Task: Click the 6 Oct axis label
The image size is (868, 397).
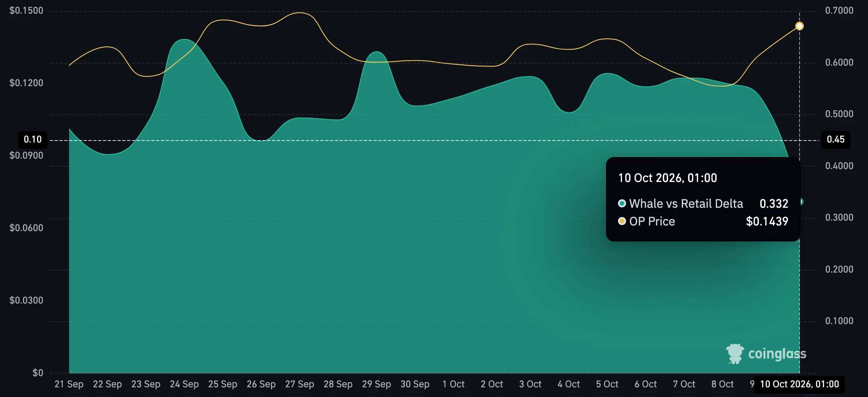Action: (x=646, y=384)
